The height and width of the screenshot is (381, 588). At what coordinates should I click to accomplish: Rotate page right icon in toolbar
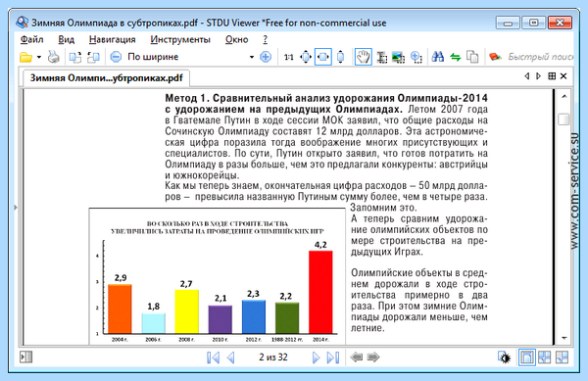tap(93, 57)
